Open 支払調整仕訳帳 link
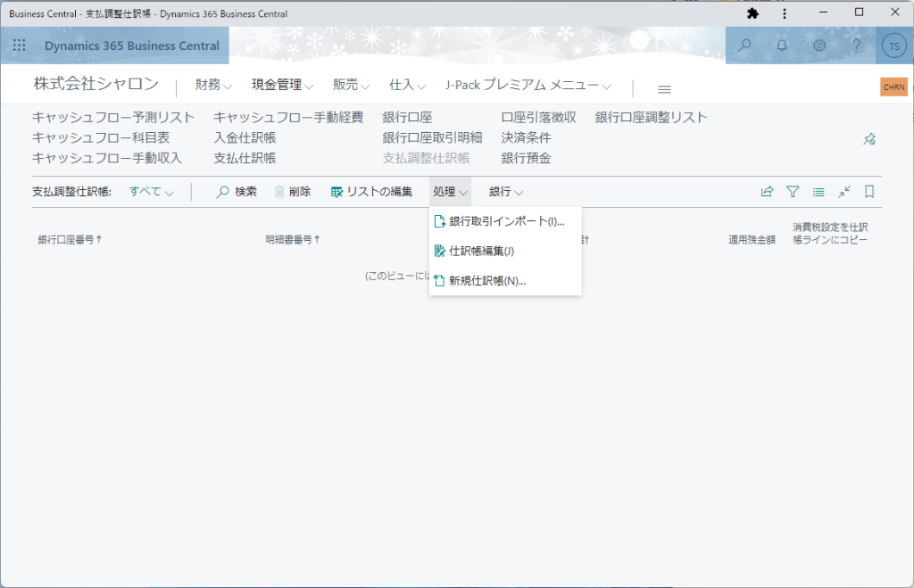Image resolution: width=914 pixels, height=588 pixels. (x=426, y=158)
